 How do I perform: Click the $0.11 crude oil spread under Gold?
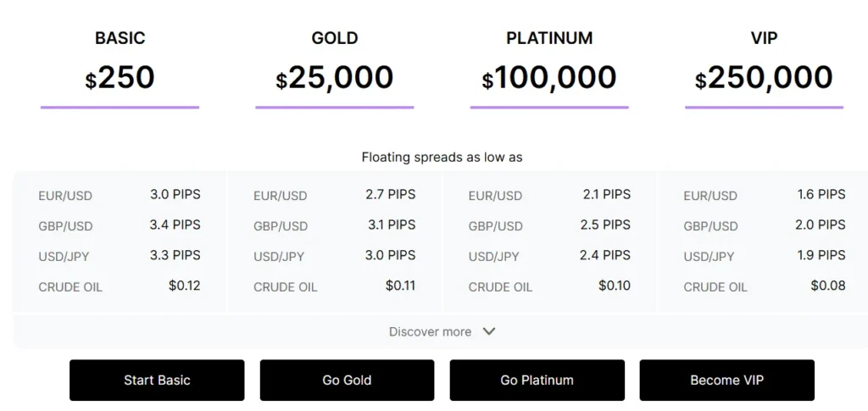[400, 286]
